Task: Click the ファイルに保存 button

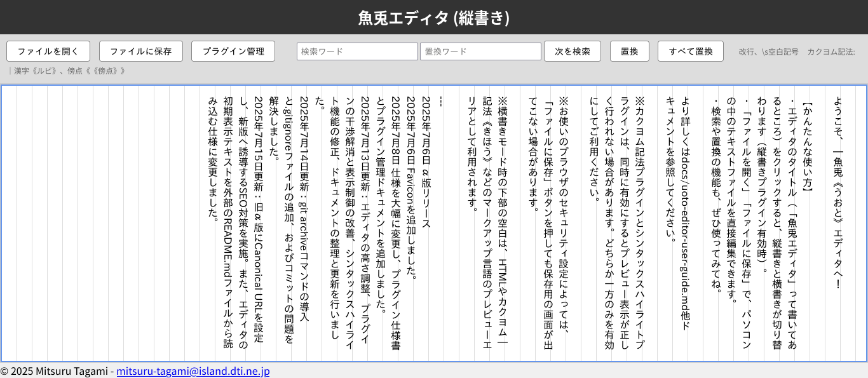Action: click(140, 51)
